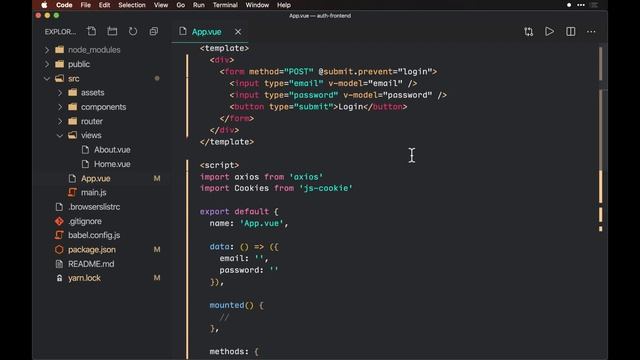Close the App.vue tab
The width and height of the screenshot is (640, 360).
[x=238, y=32]
